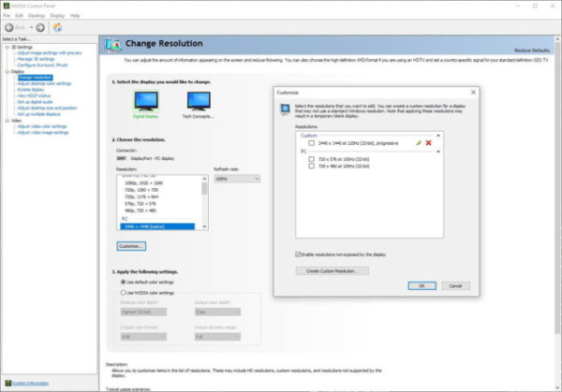Confirm the Customize dialog with OK
Image resolution: width=562 pixels, height=392 pixels.
[x=422, y=285]
